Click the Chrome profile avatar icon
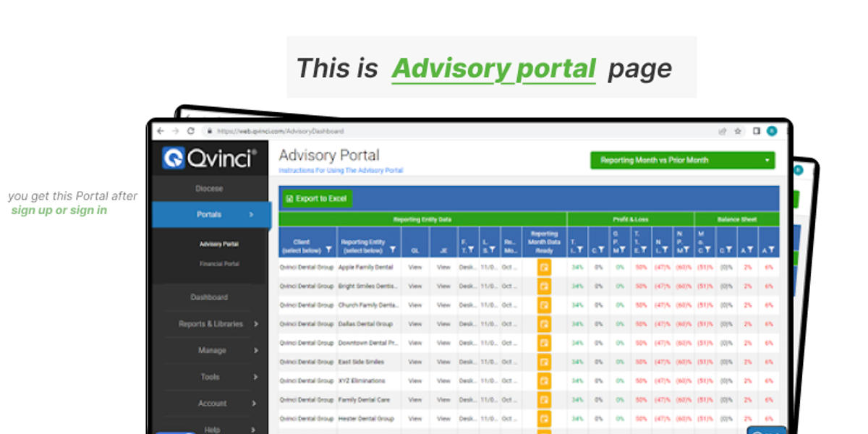The width and height of the screenshot is (868, 434). 770,131
